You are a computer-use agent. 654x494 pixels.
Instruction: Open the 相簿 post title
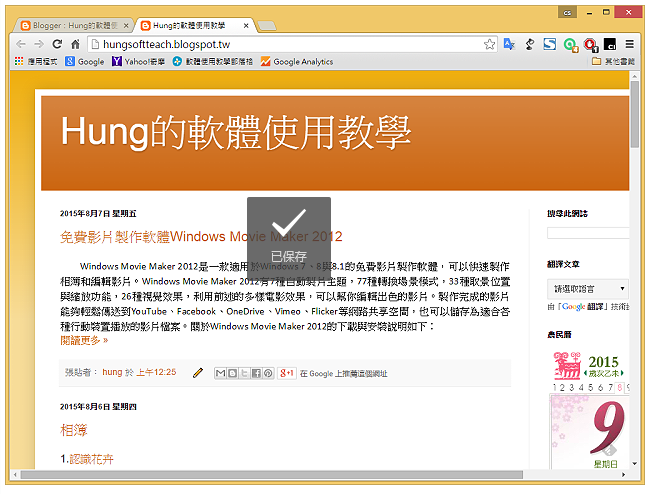coord(73,430)
